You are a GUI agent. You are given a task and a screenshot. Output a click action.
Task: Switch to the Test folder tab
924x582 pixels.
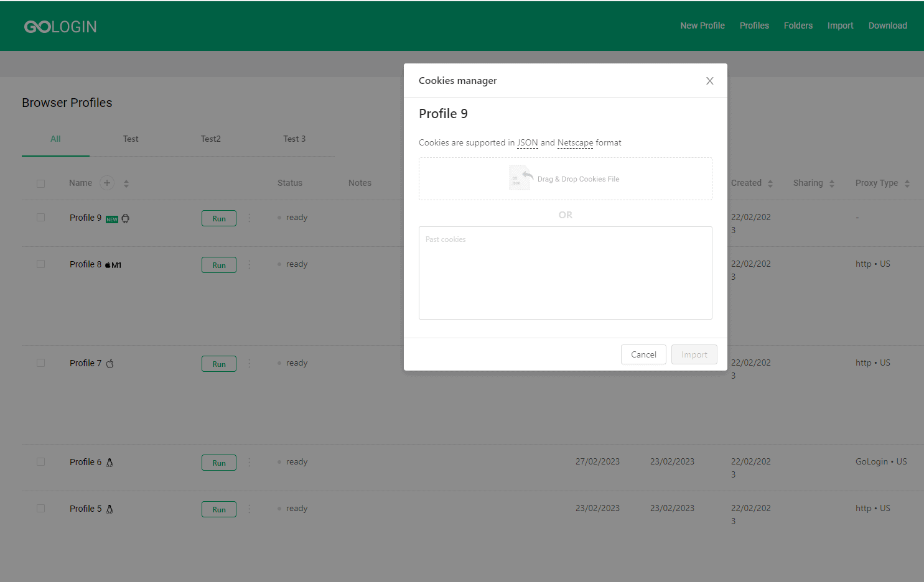pos(131,139)
